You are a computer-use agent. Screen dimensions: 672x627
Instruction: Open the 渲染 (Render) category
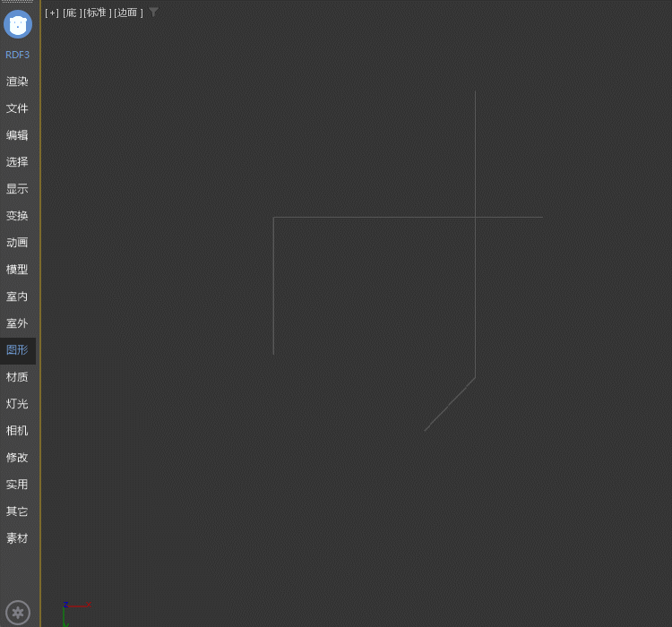18,82
